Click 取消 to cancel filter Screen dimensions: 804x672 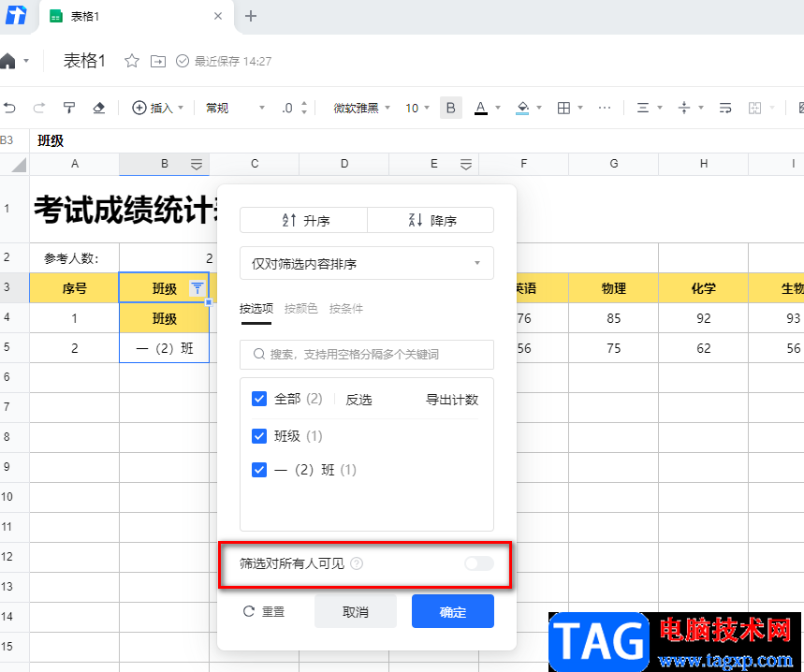click(356, 611)
